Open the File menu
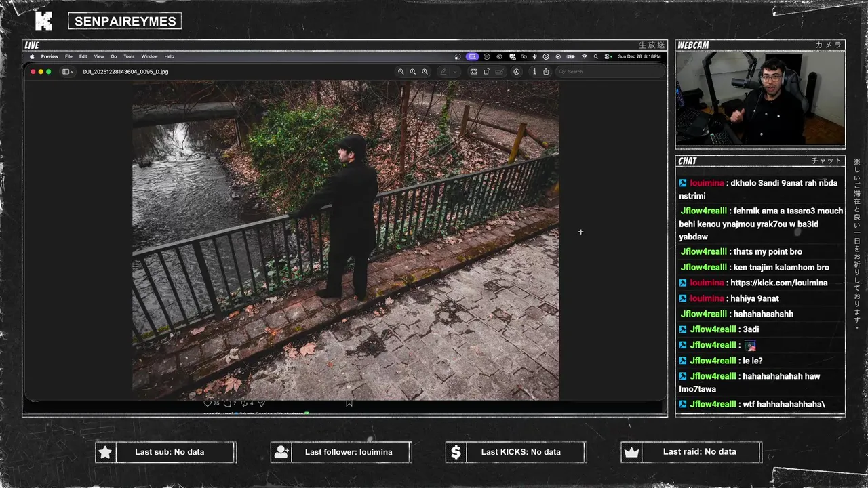 [68, 56]
